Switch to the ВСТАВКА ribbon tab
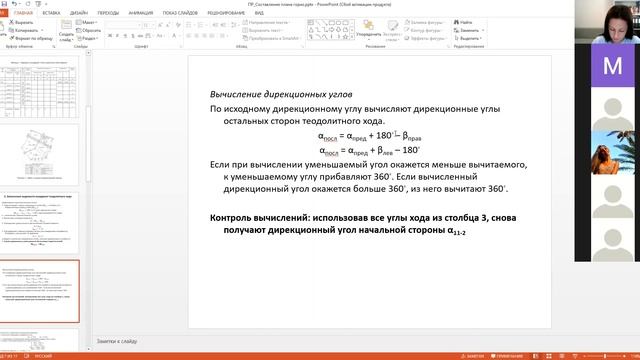The height and width of the screenshot is (360, 640). pos(51,13)
